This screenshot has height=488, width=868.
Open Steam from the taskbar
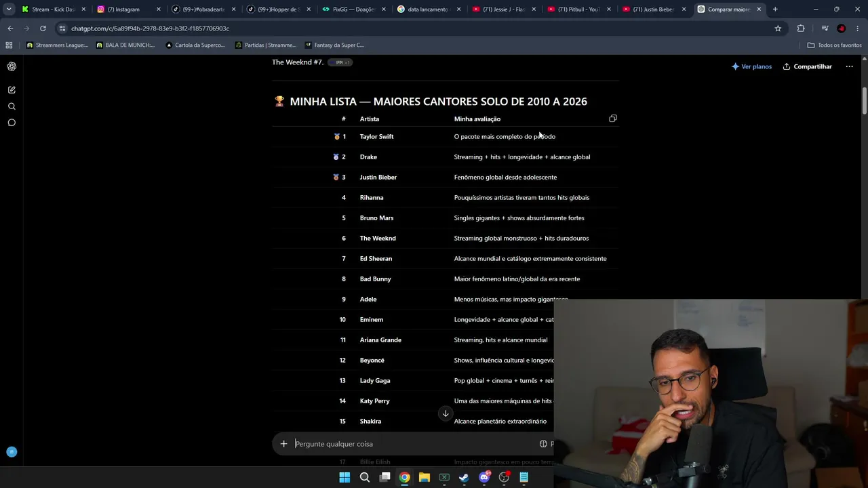[x=464, y=477]
